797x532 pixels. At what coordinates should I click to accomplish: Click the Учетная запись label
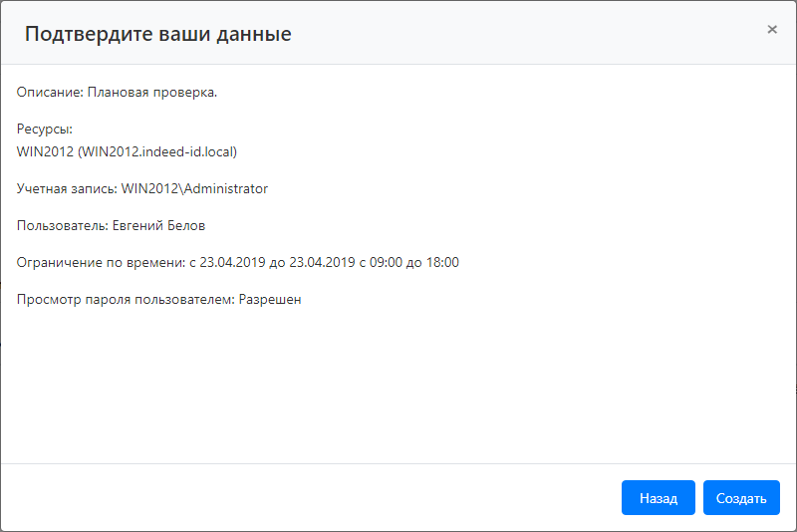(66, 188)
